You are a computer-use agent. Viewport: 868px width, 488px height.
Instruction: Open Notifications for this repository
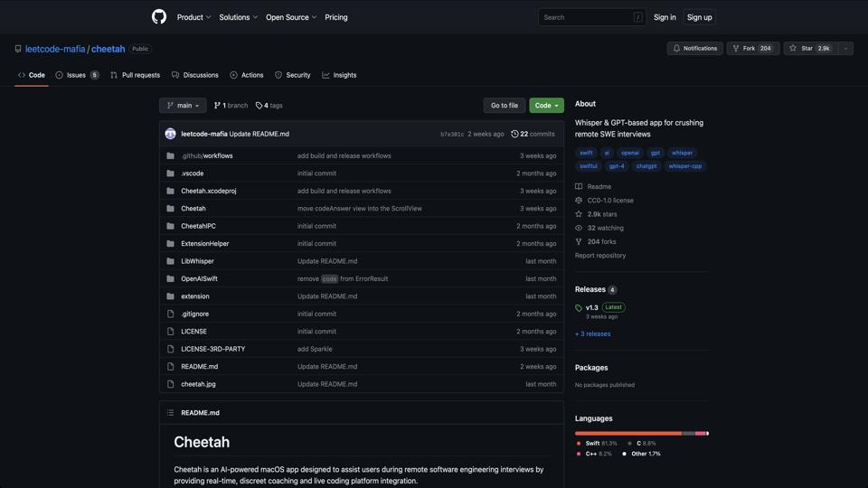(694, 49)
